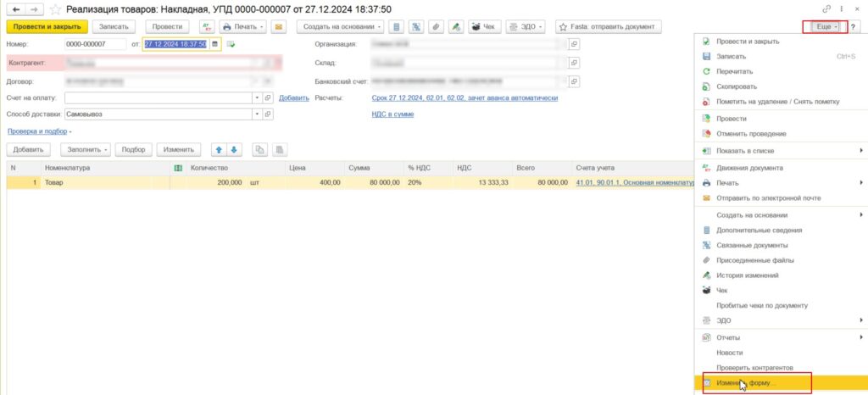The height and width of the screenshot is (395, 868).
Task: Open the Счет на оплату dropdown arrow
Action: coord(257,98)
